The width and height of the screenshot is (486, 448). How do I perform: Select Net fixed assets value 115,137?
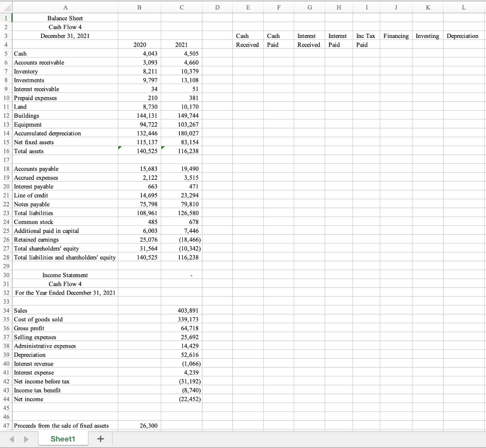[x=140, y=142]
